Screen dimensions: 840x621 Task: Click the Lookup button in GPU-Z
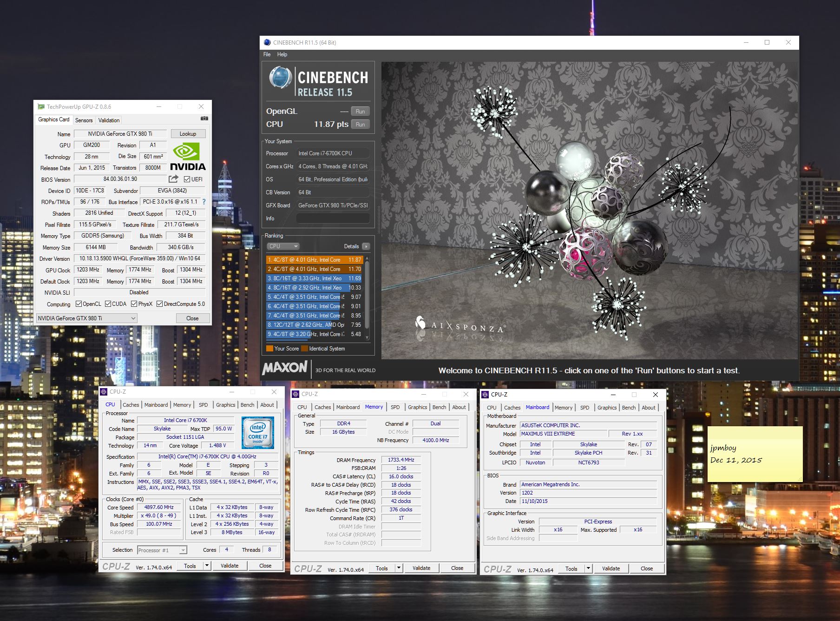[188, 134]
